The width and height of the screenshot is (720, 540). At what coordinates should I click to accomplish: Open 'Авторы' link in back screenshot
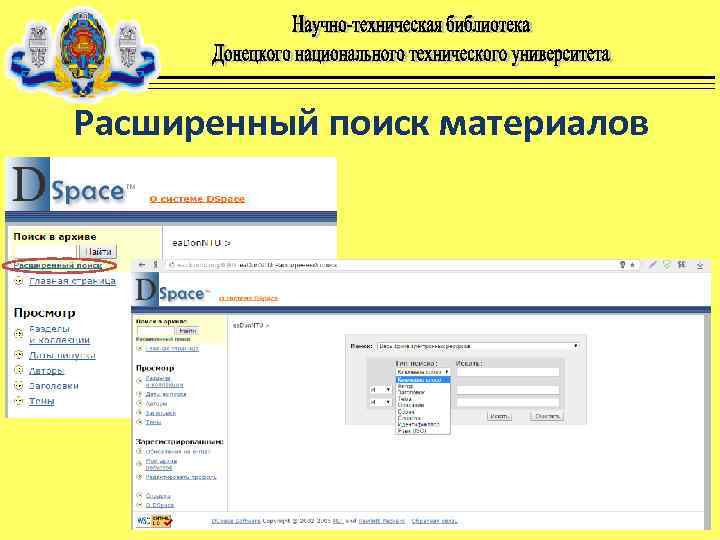(x=46, y=371)
